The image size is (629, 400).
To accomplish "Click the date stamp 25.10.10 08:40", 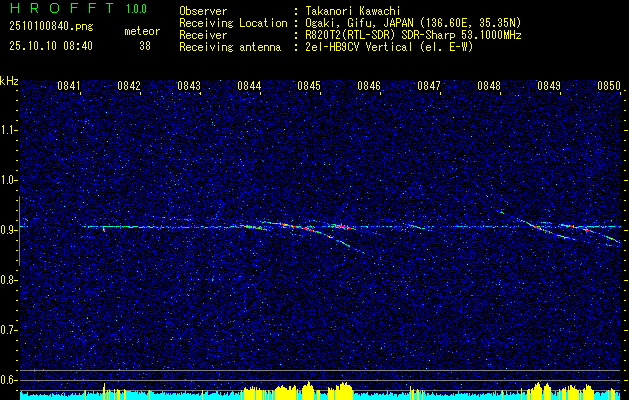I will click(x=51, y=46).
